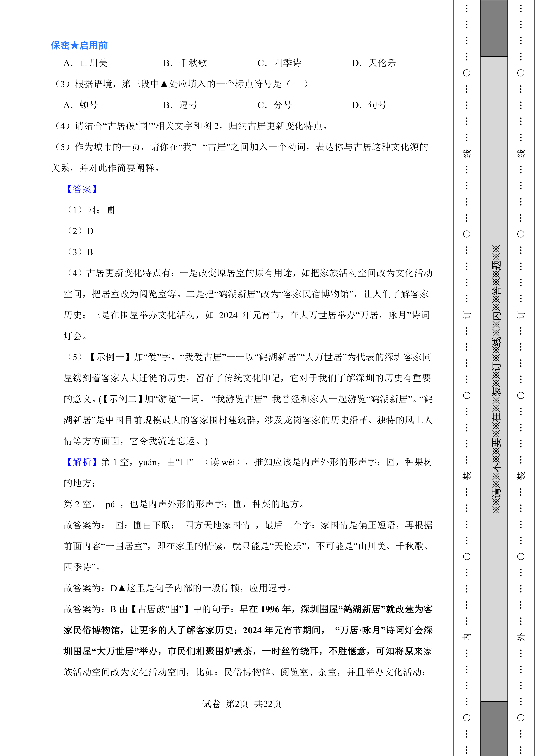Click the 【示例一】 label in answer (5)
The width and height of the screenshot is (535, 756).
pyautogui.click(x=110, y=357)
